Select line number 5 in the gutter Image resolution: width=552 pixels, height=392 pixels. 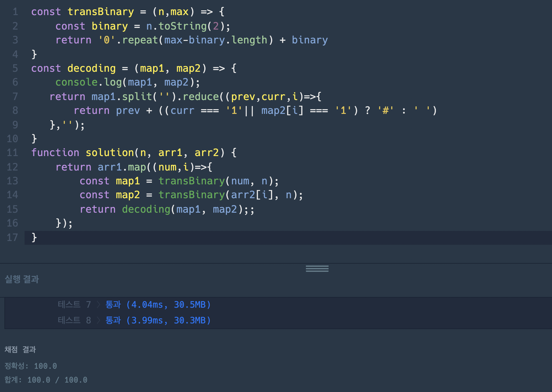click(15, 68)
